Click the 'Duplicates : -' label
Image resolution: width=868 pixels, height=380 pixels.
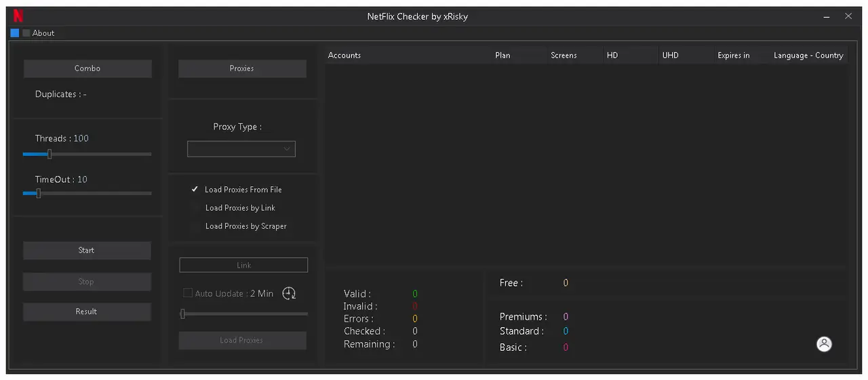60,94
